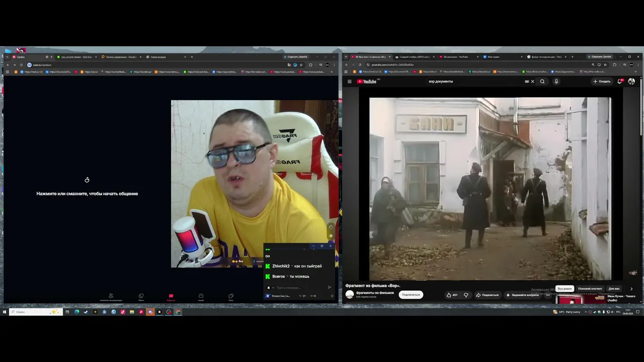This screenshot has width=644, height=362.
Task: Click the Поделиться share button
Action: [x=488, y=295]
